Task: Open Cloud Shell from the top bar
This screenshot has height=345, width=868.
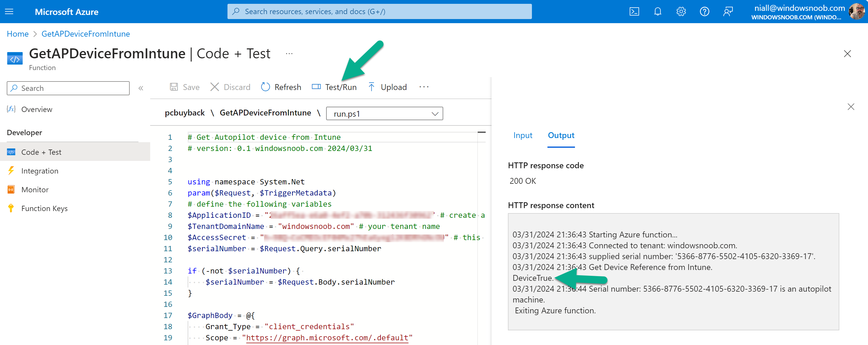Action: [634, 12]
